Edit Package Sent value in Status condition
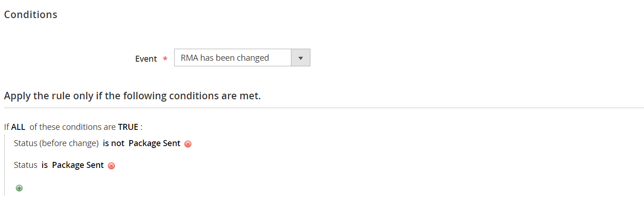644x199 pixels. click(x=78, y=165)
